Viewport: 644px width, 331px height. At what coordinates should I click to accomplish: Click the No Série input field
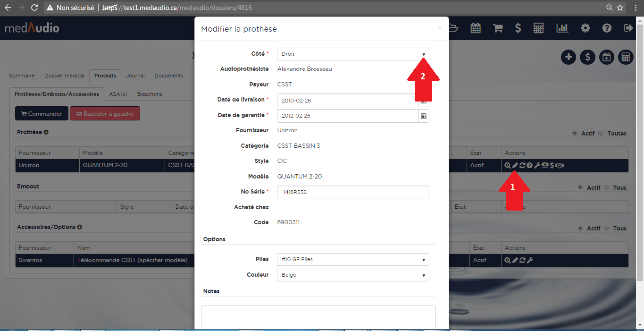coord(352,192)
